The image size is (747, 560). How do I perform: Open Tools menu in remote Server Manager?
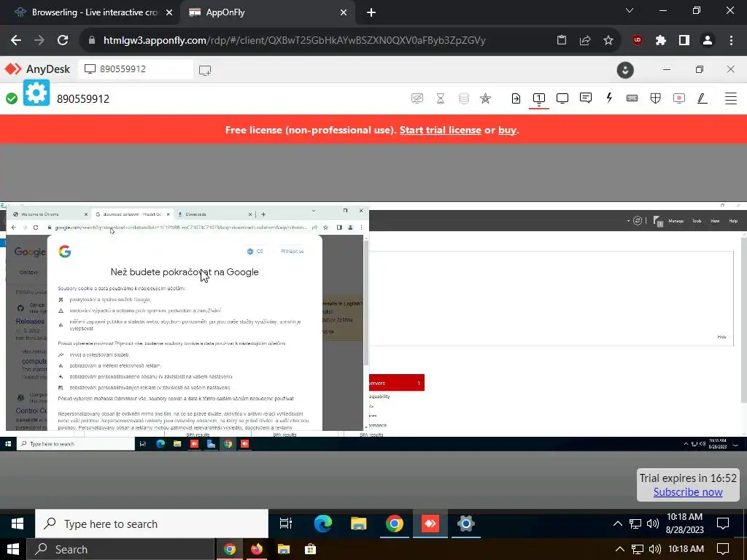697,221
